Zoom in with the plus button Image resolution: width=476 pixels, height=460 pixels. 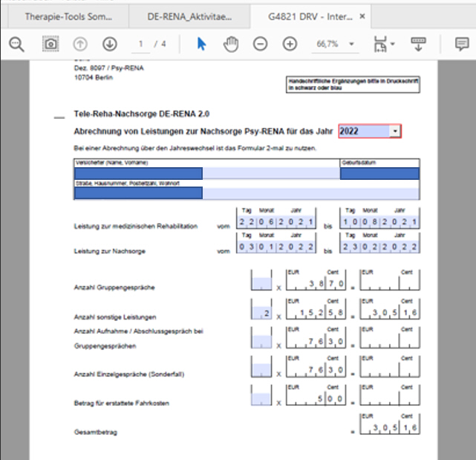tap(290, 45)
